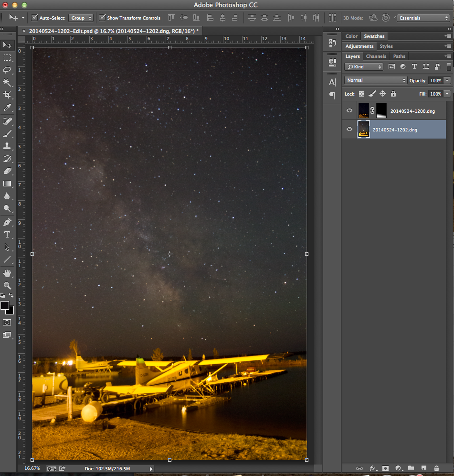The image size is (454, 476).
Task: Click the Add layer style fx icon
Action: [373, 468]
